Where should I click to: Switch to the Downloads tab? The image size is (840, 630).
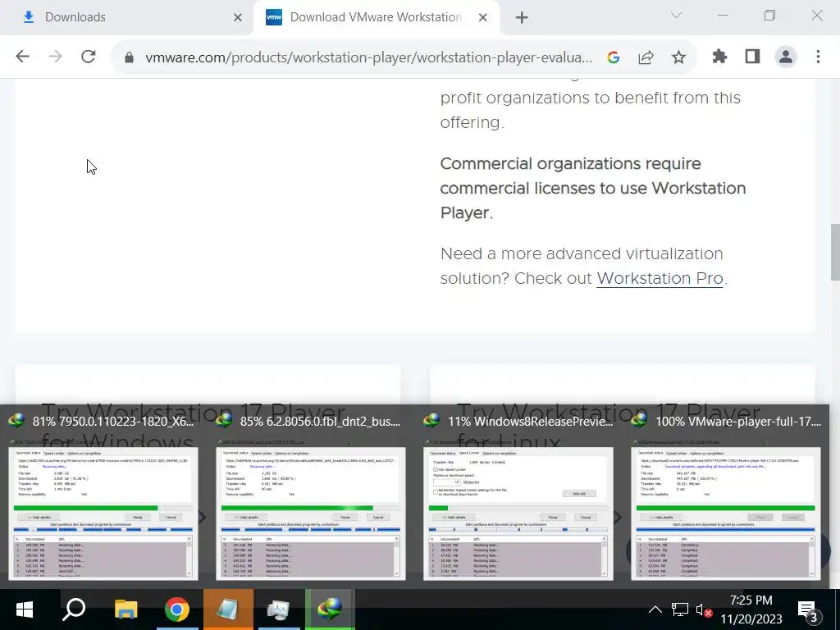click(126, 17)
